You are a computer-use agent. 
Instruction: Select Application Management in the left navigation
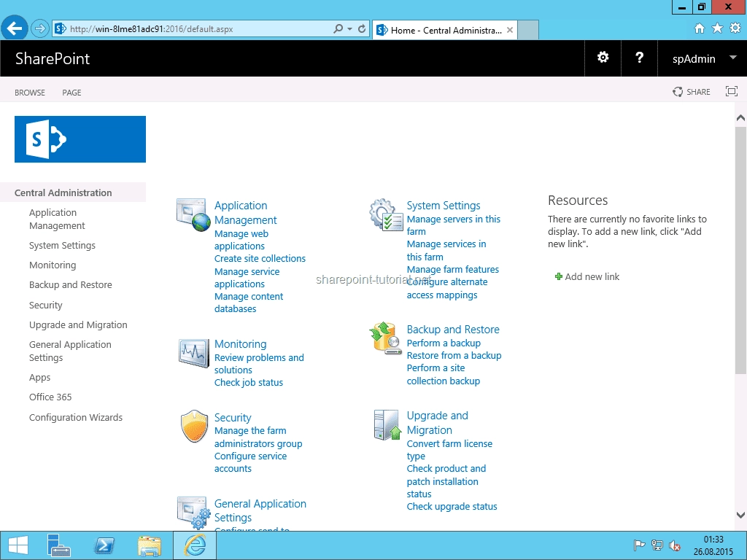pos(57,219)
